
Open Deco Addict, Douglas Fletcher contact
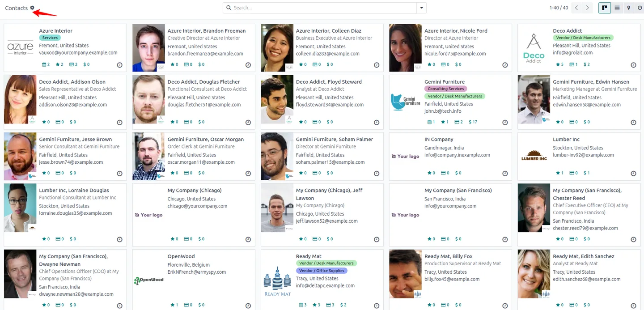tap(203, 82)
